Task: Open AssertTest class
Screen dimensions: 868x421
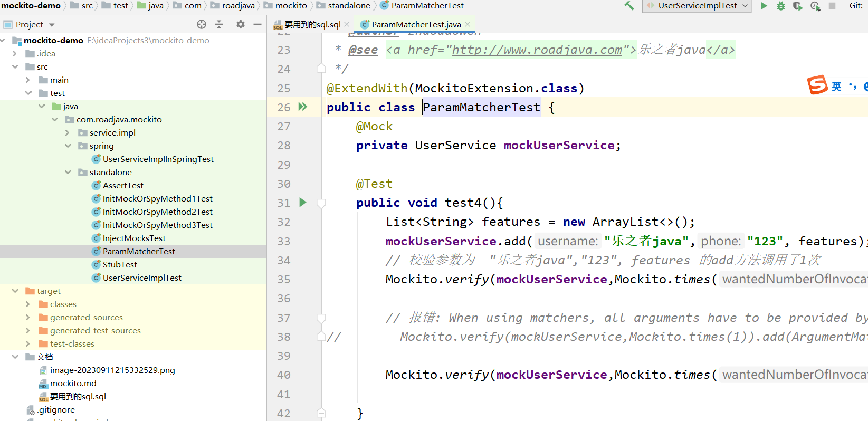Action: tap(123, 185)
